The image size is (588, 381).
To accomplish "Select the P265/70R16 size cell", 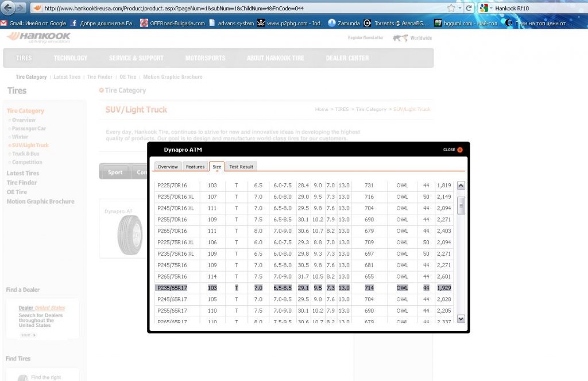I will pos(177,231).
